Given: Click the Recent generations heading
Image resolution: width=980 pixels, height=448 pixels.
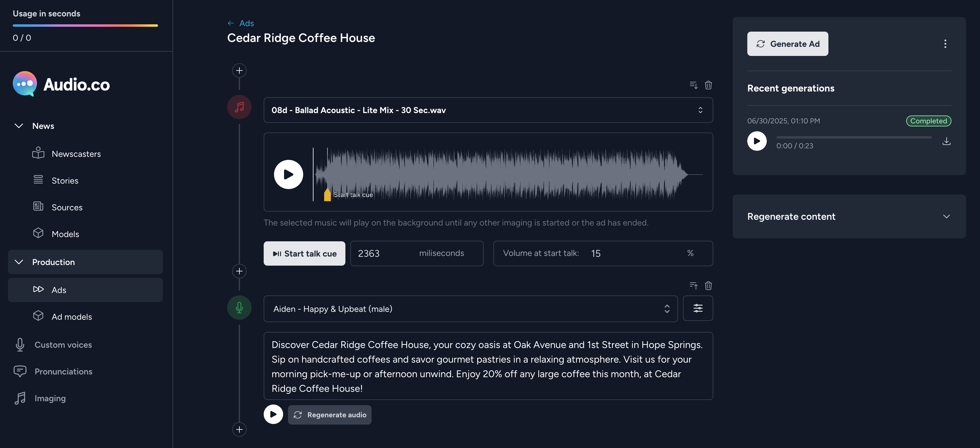Looking at the screenshot, I should pos(790,88).
